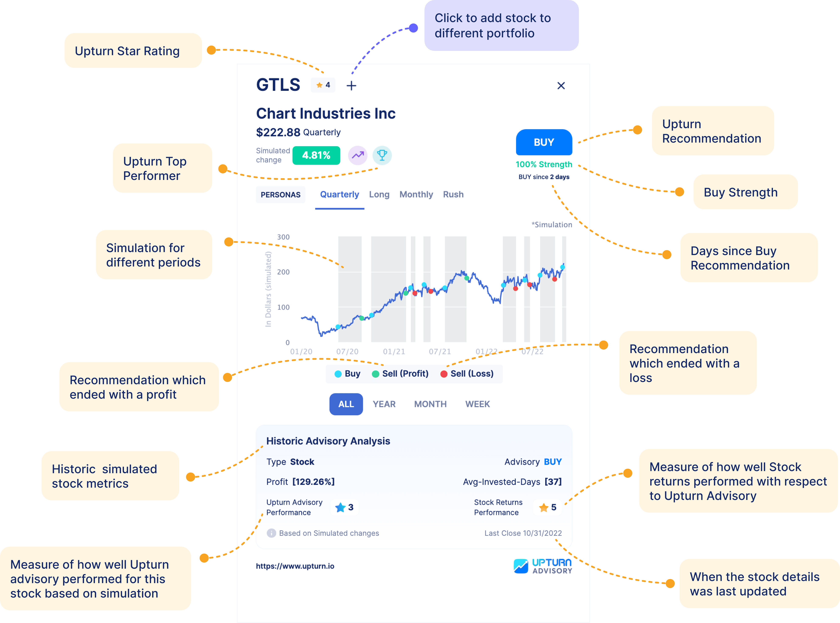The image size is (840, 623).
Task: Click the plus icon to add GTLS to portfolio
Action: pos(351,86)
